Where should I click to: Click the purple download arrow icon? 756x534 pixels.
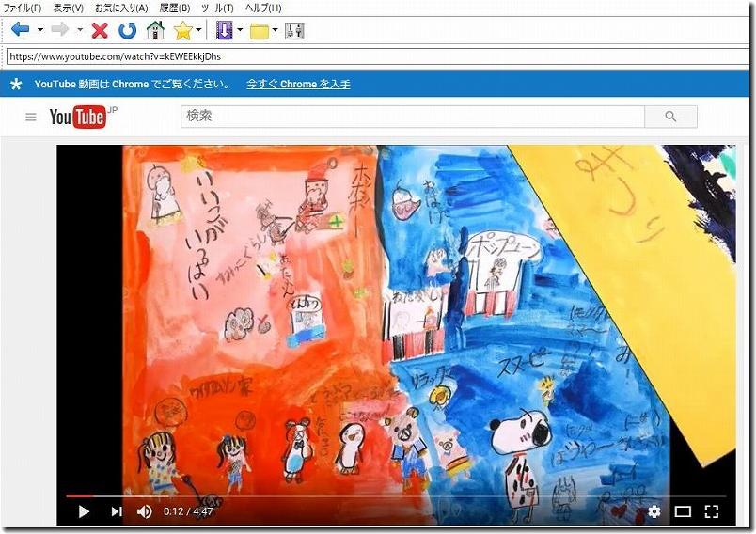tap(224, 30)
